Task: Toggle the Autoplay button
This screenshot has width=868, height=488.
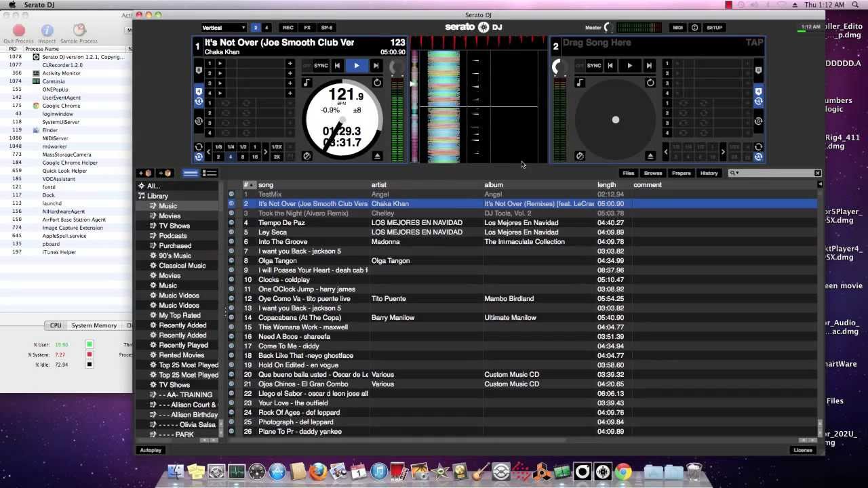Action: pyautogui.click(x=151, y=450)
